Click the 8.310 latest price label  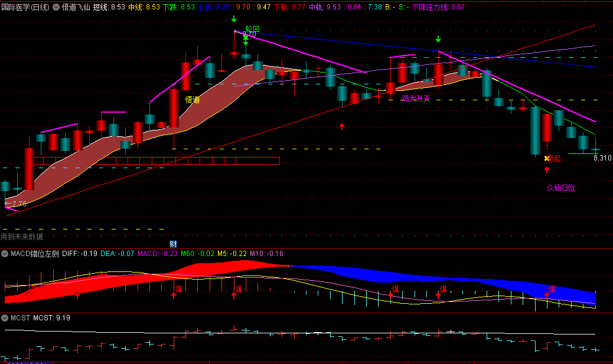click(x=602, y=158)
